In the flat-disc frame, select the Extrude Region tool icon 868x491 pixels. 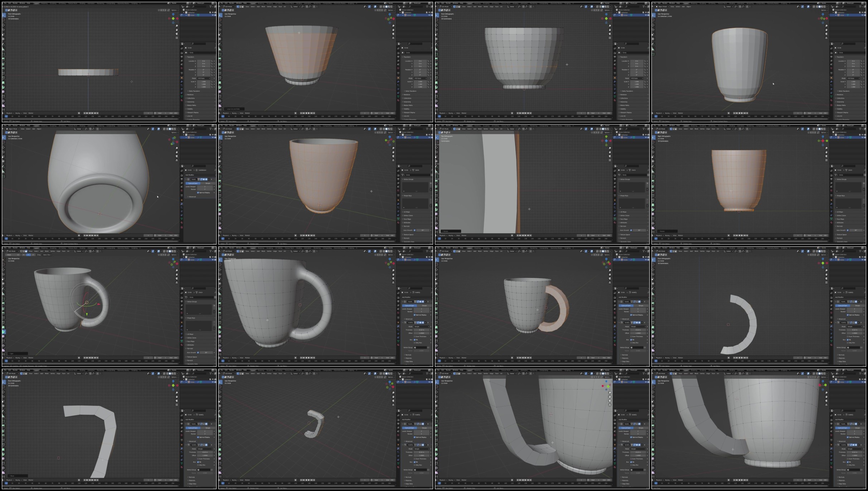[3, 59]
